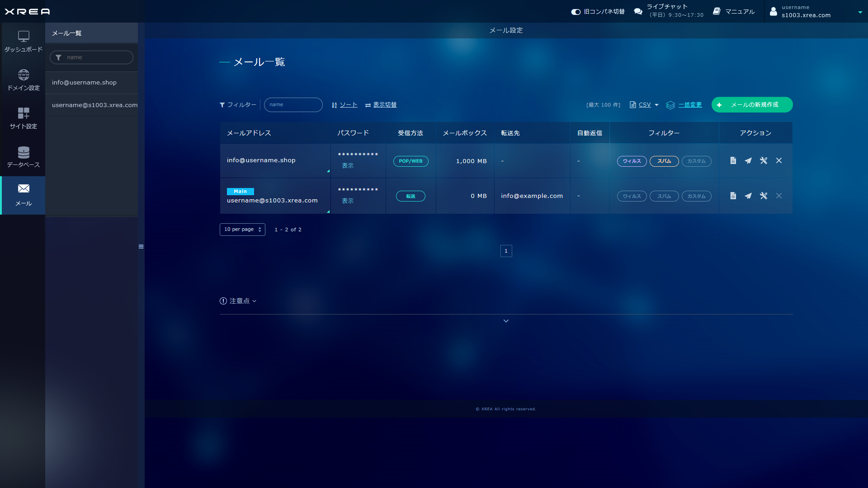Select info@username.shop in mail list panel
This screenshot has height=488, width=868.
tap(84, 83)
